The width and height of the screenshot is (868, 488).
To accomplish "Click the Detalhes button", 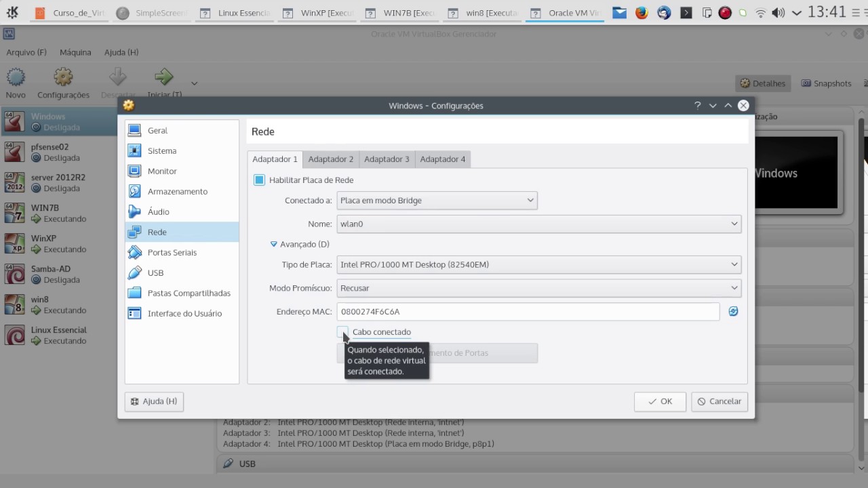I will [x=763, y=83].
